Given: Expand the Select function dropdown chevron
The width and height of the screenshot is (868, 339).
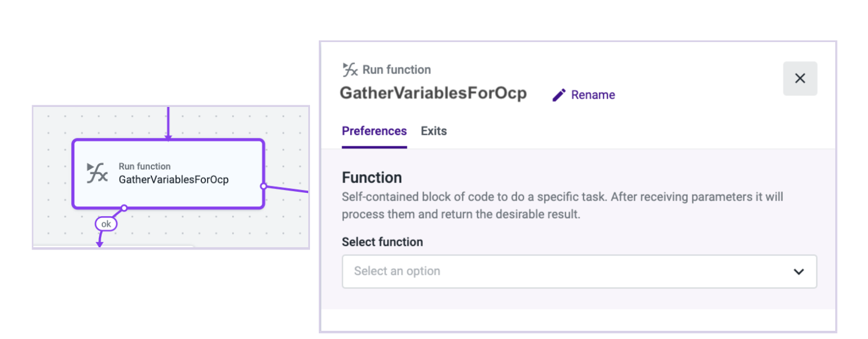Looking at the screenshot, I should pos(798,271).
